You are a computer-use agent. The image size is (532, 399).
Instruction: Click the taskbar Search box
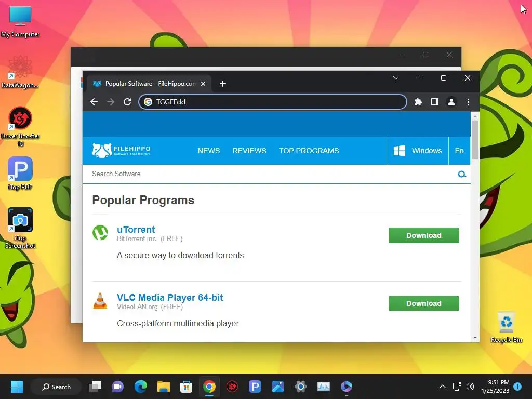(x=56, y=387)
